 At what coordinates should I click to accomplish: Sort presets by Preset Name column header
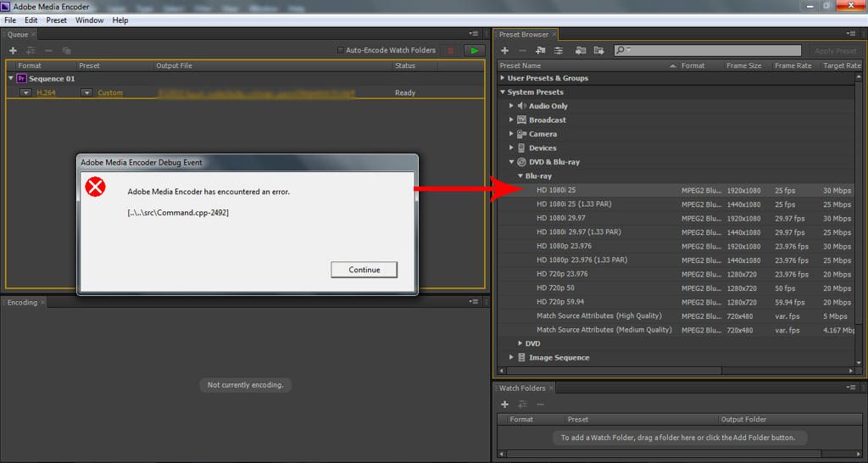point(587,65)
